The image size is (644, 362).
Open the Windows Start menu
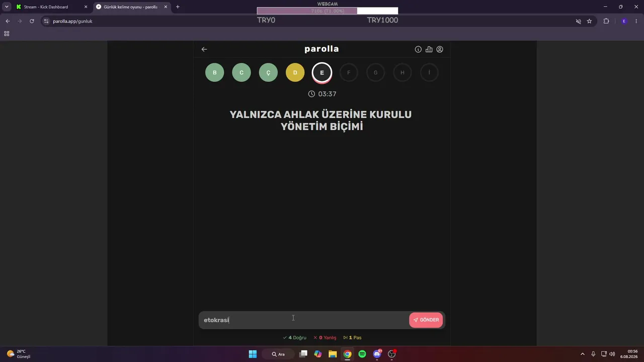pos(253,354)
